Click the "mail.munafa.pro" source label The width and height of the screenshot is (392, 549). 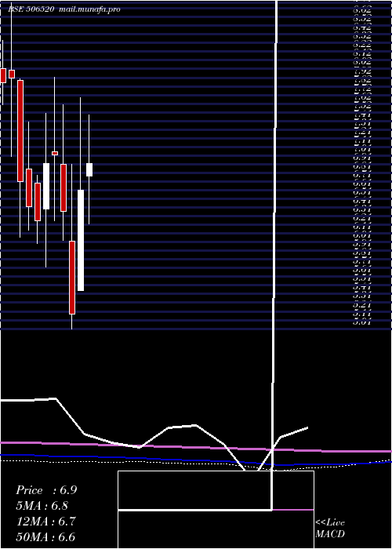click(x=90, y=9)
